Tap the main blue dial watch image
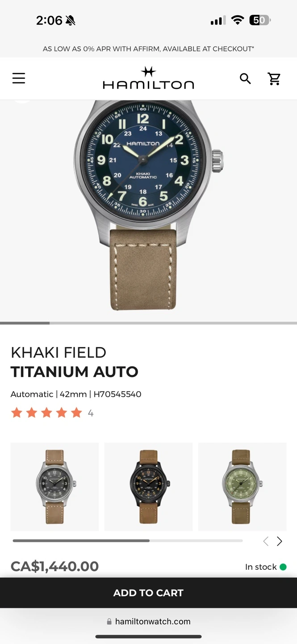Viewport: 297px width, 644px height. click(148, 206)
